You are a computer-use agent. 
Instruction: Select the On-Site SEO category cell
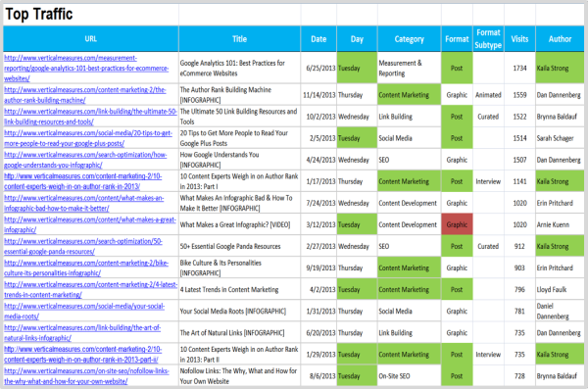(x=409, y=376)
